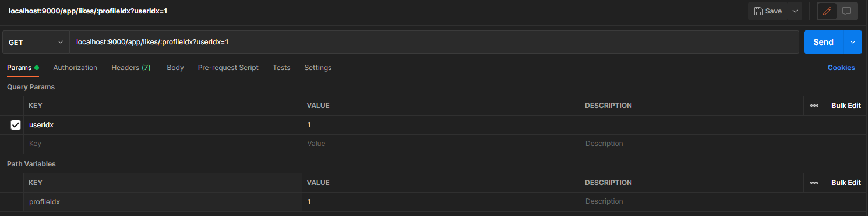Expand the Send button dropdown arrow
The image size is (868, 216).
pos(853,42)
